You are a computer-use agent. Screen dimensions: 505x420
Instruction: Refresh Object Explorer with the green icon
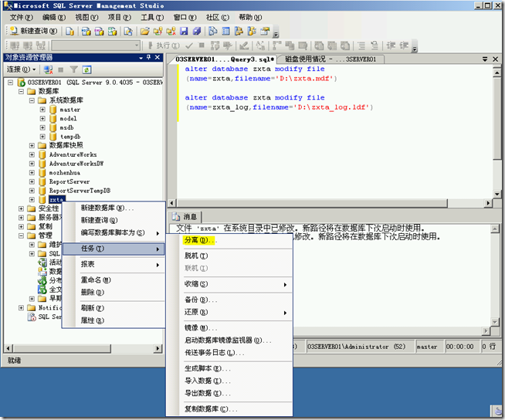point(86,69)
